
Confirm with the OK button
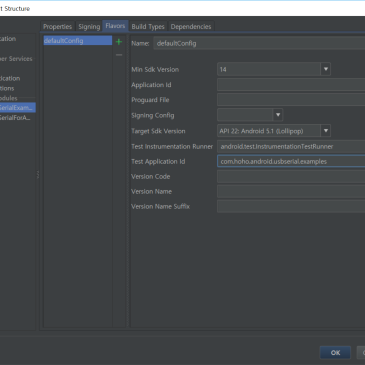pyautogui.click(x=335, y=353)
